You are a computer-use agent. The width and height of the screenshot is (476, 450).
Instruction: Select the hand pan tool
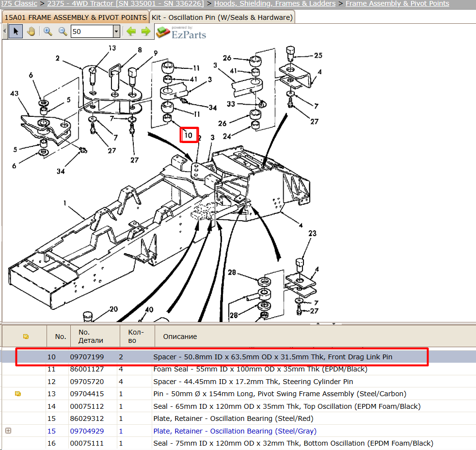pos(31,31)
